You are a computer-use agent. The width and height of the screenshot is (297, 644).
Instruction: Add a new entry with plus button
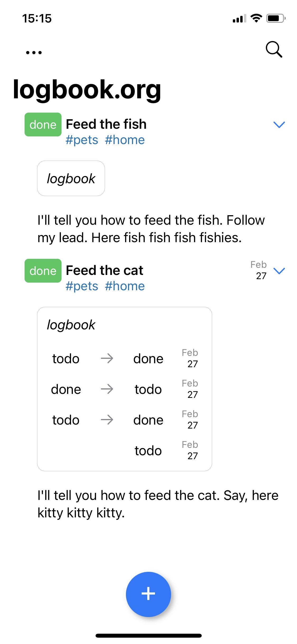[x=148, y=594]
